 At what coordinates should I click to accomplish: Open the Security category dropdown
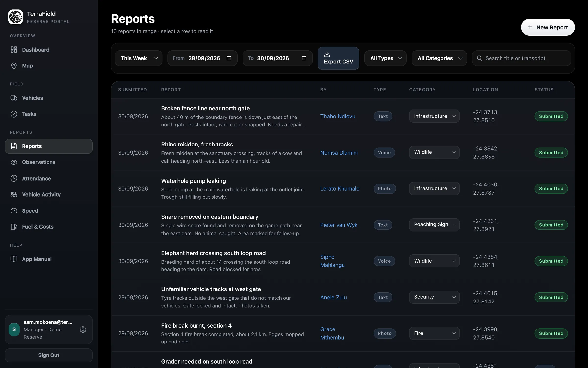[x=434, y=297]
